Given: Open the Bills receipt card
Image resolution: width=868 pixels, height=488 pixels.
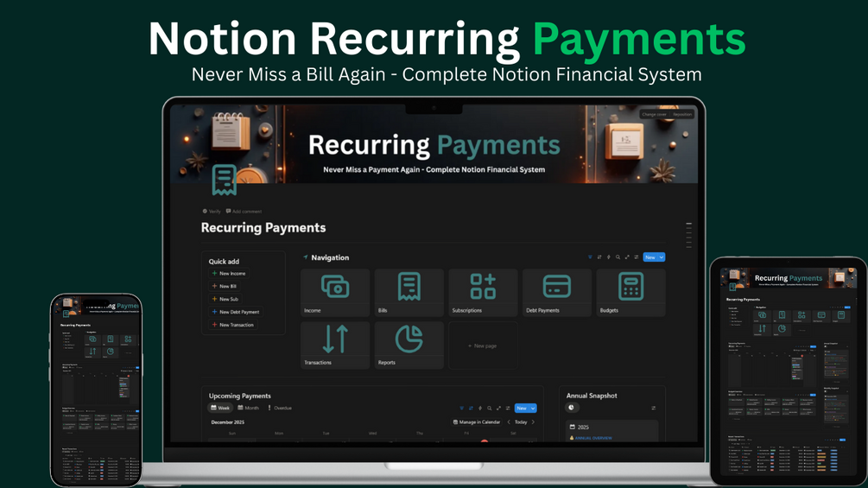Looking at the screenshot, I should [409, 293].
